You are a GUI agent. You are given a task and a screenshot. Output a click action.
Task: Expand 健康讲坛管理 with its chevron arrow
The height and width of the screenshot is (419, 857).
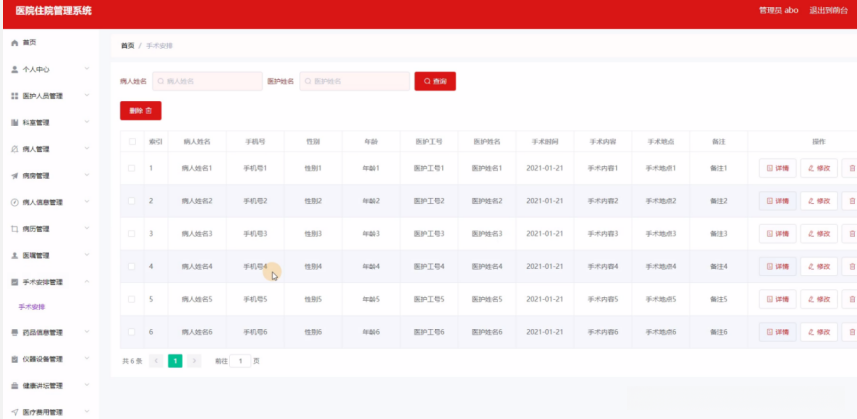click(87, 386)
